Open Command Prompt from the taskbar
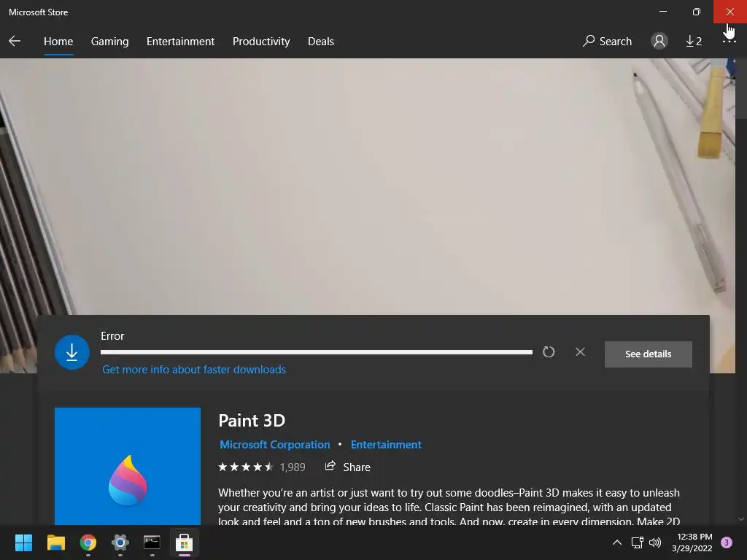The image size is (747, 560). coord(152,542)
